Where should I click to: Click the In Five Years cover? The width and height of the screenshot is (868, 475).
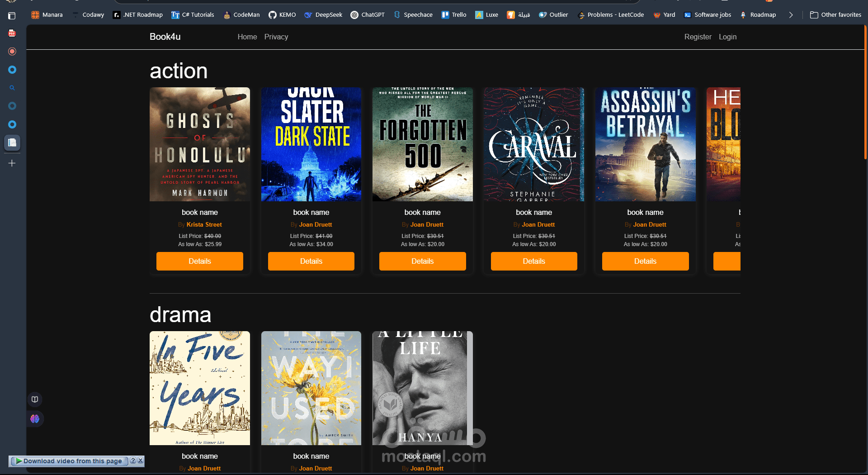point(200,388)
